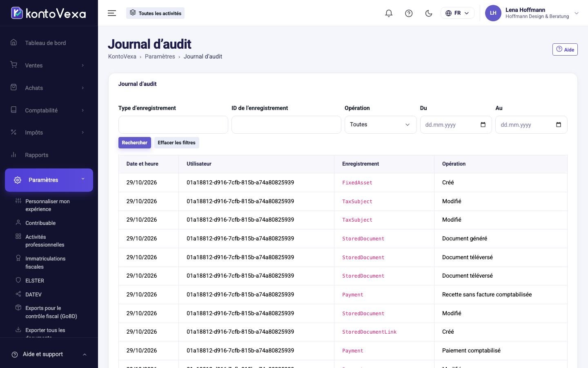Focus the ID de l'enregistrement field
The width and height of the screenshot is (588, 368).
pyautogui.click(x=286, y=125)
